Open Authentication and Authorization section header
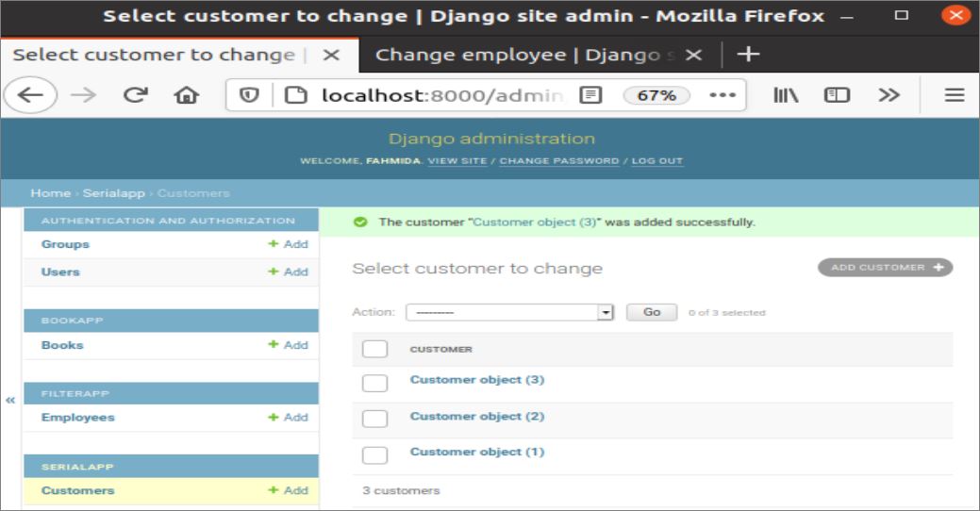The image size is (980, 511). [x=168, y=221]
